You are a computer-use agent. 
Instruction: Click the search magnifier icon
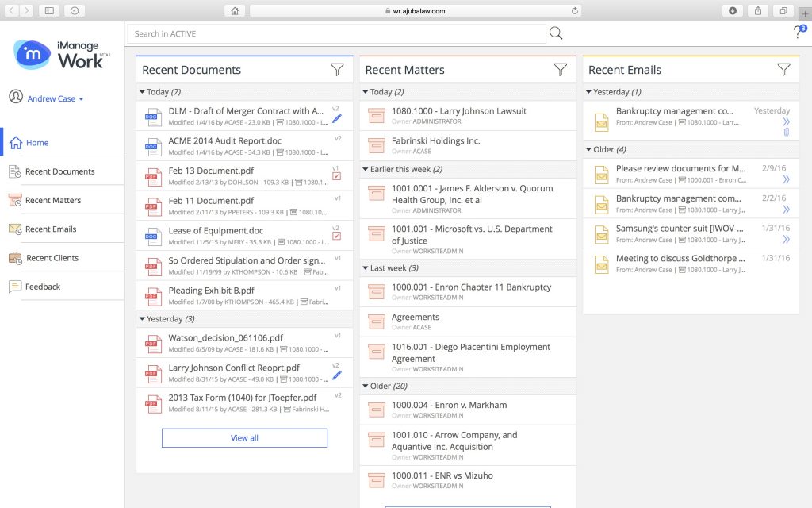pyautogui.click(x=556, y=33)
